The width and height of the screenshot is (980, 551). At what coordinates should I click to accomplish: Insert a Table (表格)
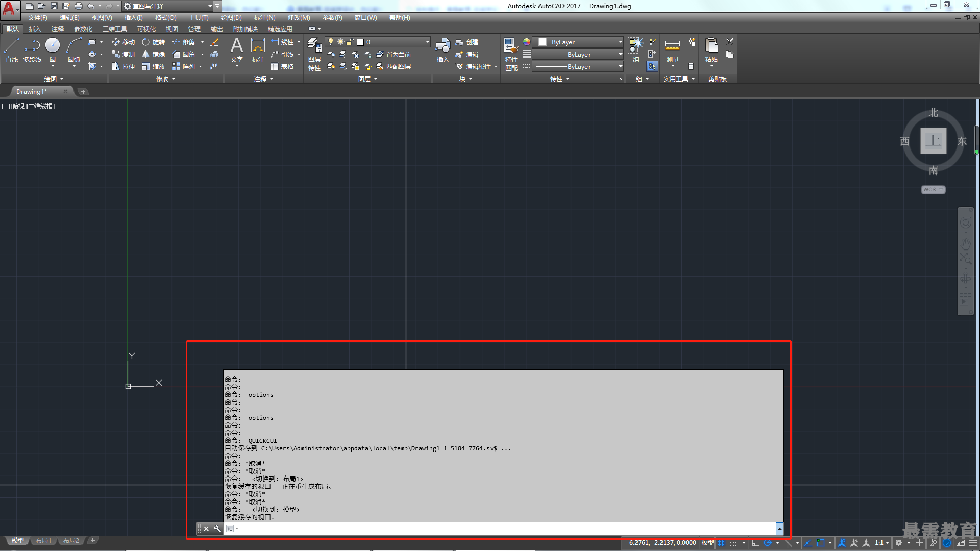(x=282, y=66)
